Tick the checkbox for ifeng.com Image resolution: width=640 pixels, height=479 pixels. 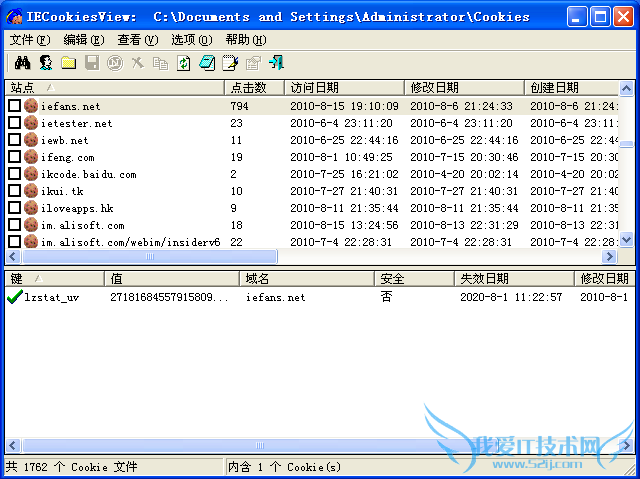point(15,157)
